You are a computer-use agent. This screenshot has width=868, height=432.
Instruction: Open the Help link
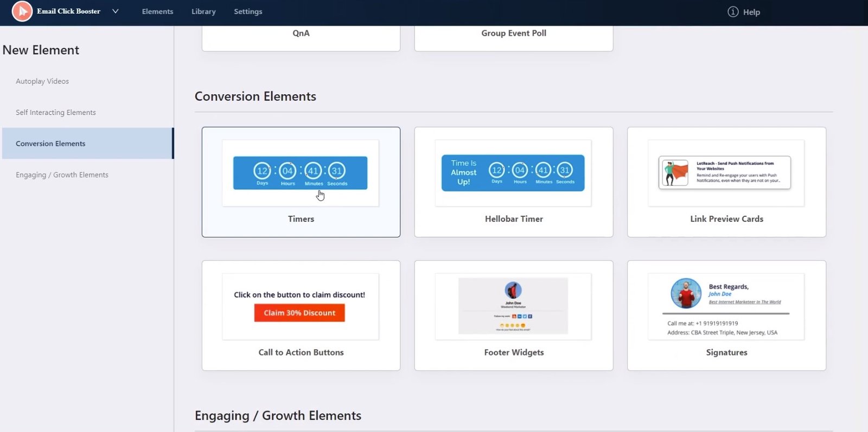[751, 12]
